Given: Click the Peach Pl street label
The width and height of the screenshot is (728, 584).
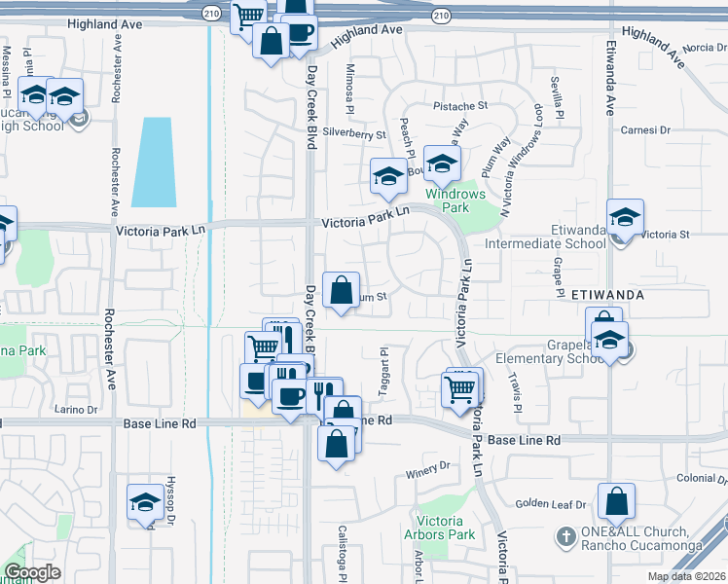Looking at the screenshot, I should (407, 138).
